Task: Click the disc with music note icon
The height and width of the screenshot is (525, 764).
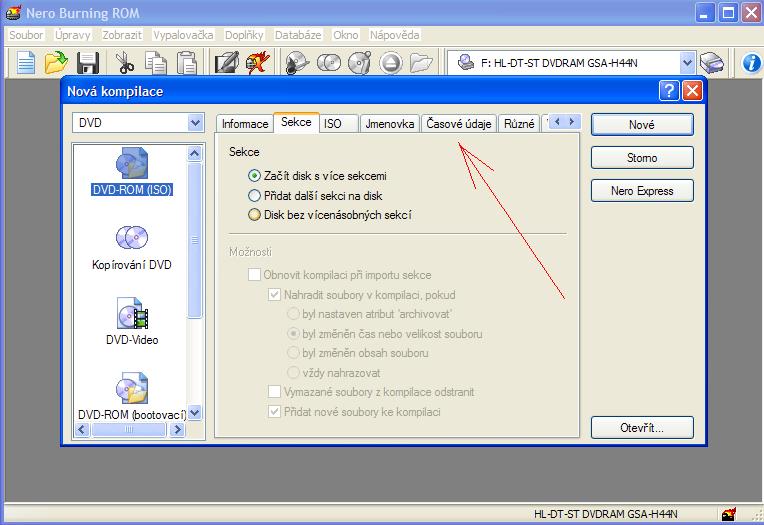Action: click(x=360, y=63)
